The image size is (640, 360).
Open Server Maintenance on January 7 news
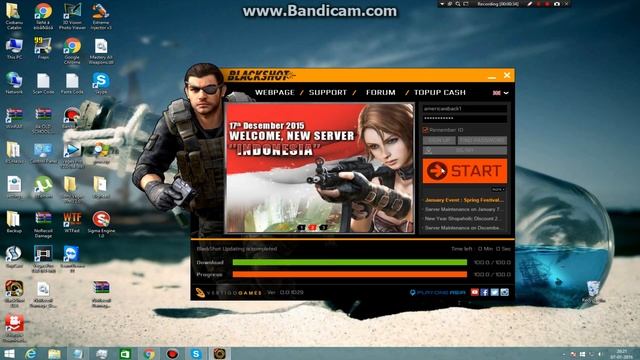(x=462, y=209)
